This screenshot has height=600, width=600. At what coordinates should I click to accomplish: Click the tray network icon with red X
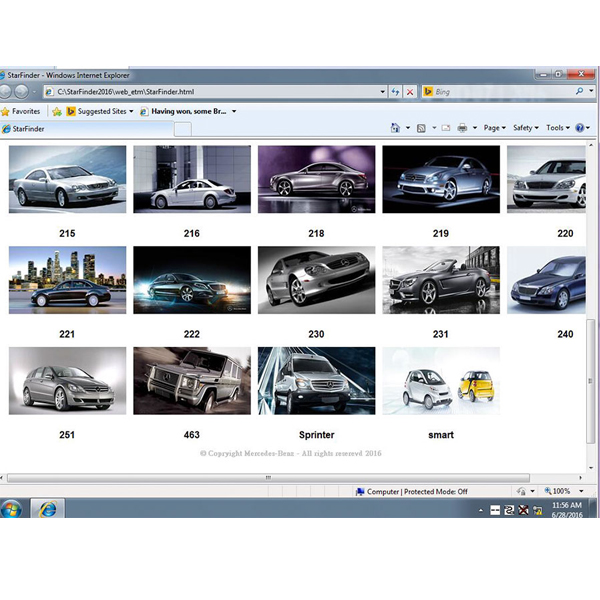523,510
